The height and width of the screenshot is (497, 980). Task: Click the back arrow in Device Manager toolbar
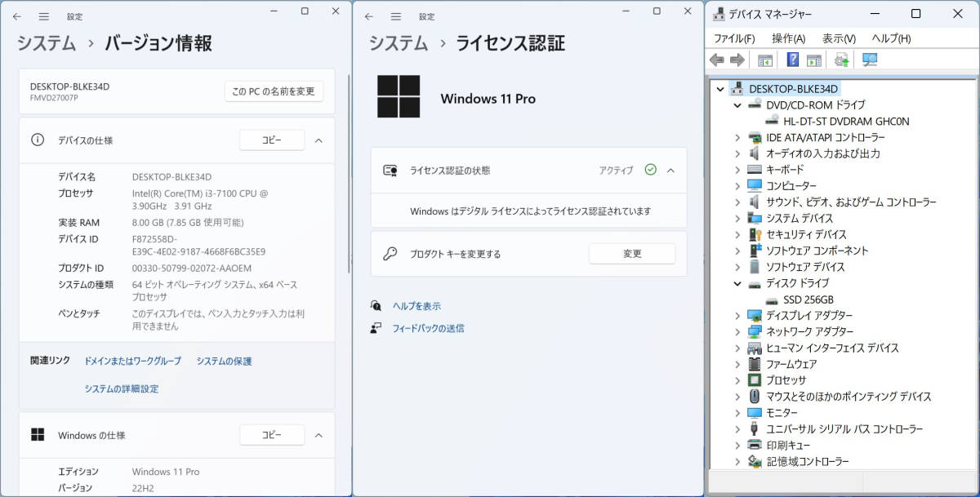(717, 60)
